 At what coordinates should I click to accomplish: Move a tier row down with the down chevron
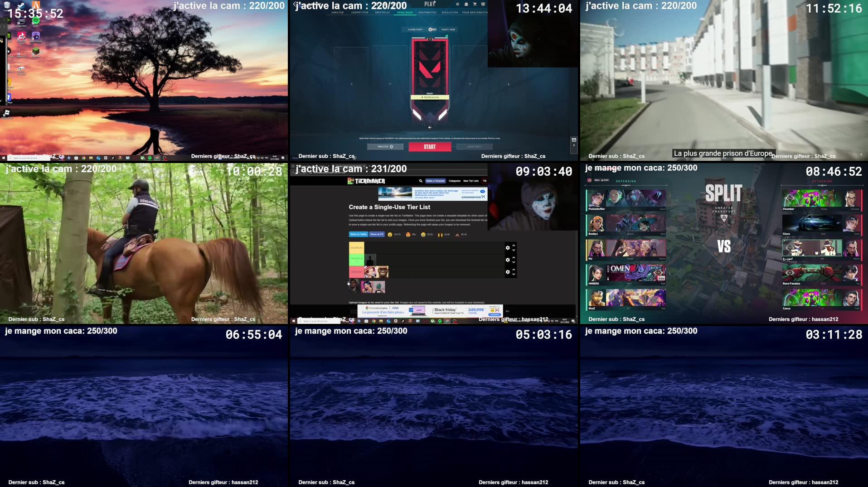[x=514, y=251]
